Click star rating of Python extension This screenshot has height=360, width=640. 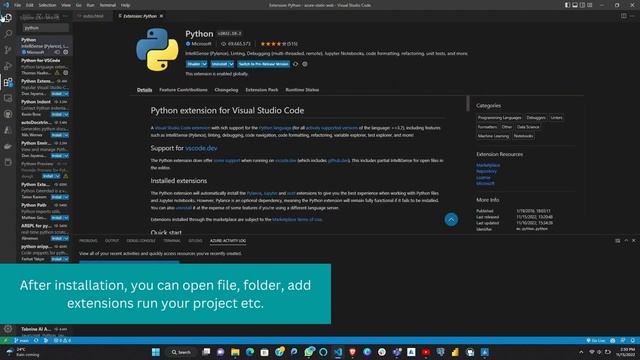[273, 44]
